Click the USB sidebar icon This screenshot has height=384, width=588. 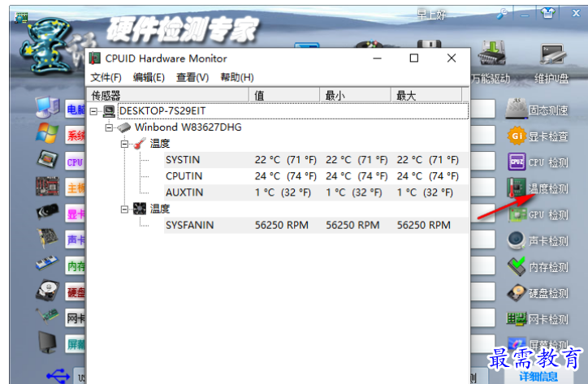(58, 376)
